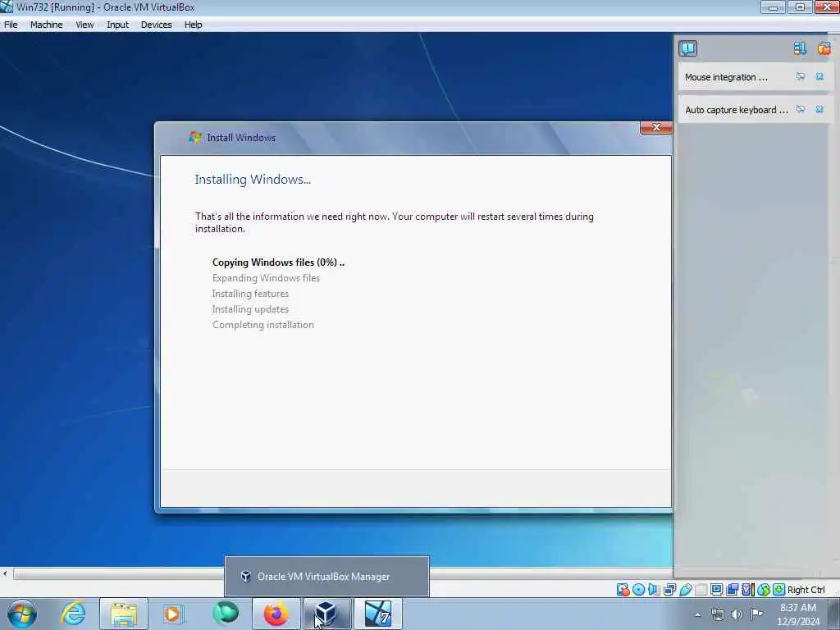Click the hard disk activity status icon
The image size is (840, 630).
click(x=623, y=590)
